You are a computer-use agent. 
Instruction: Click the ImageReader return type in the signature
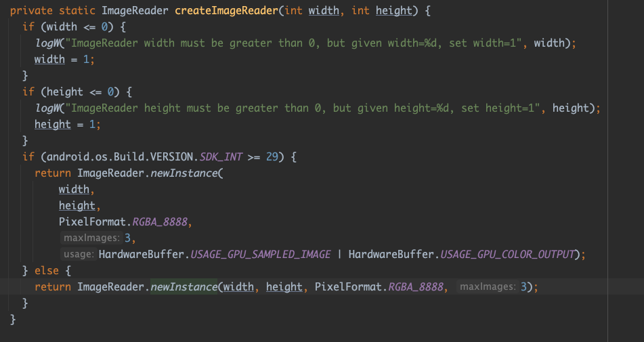pos(135,10)
